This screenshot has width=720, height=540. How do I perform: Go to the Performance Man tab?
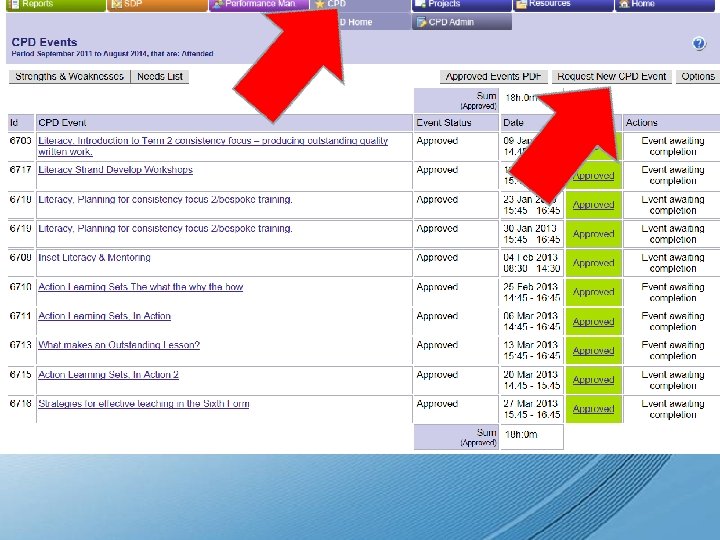[259, 5]
